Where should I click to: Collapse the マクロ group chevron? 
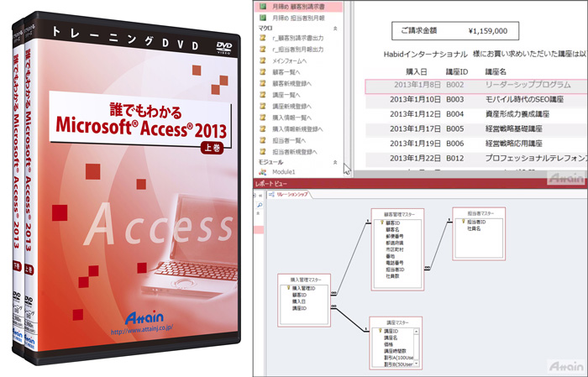335,28
